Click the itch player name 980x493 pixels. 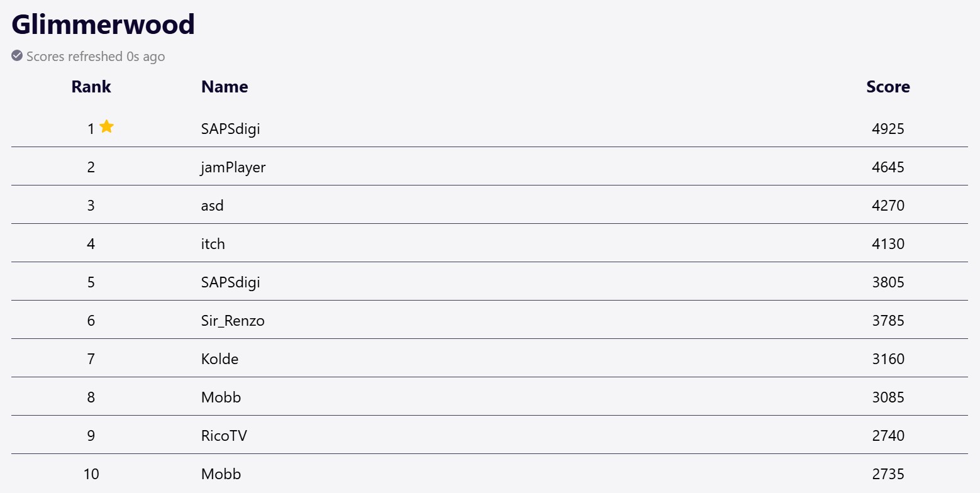pyautogui.click(x=213, y=244)
